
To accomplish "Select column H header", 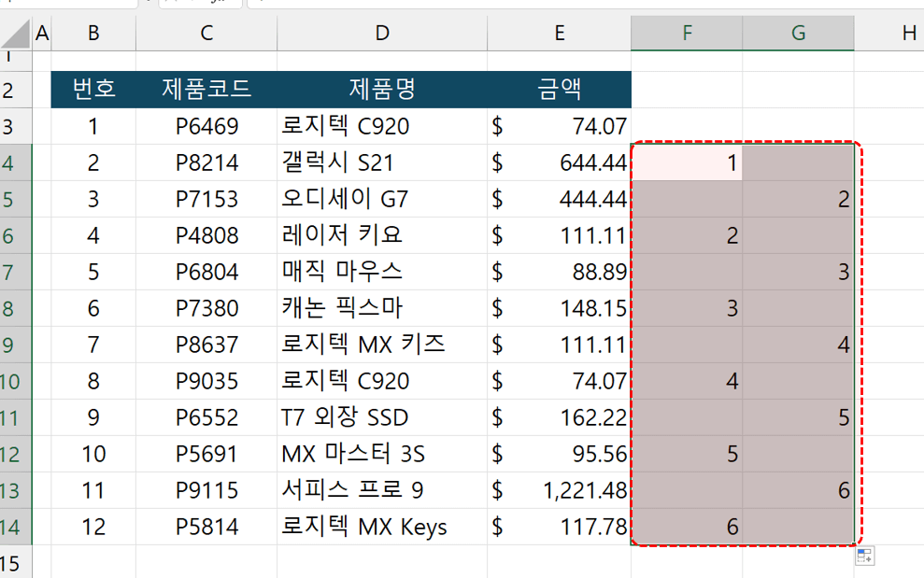I will coord(903,33).
